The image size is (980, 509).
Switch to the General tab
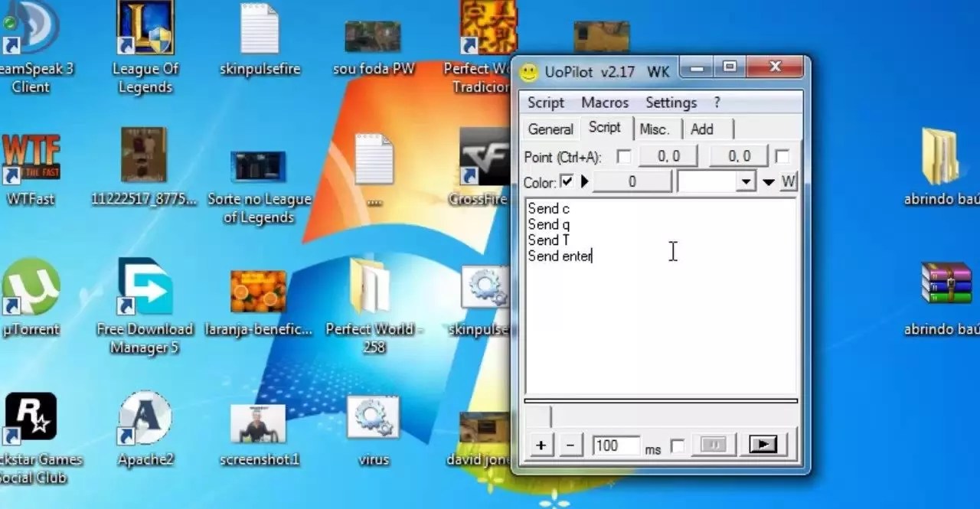point(550,129)
